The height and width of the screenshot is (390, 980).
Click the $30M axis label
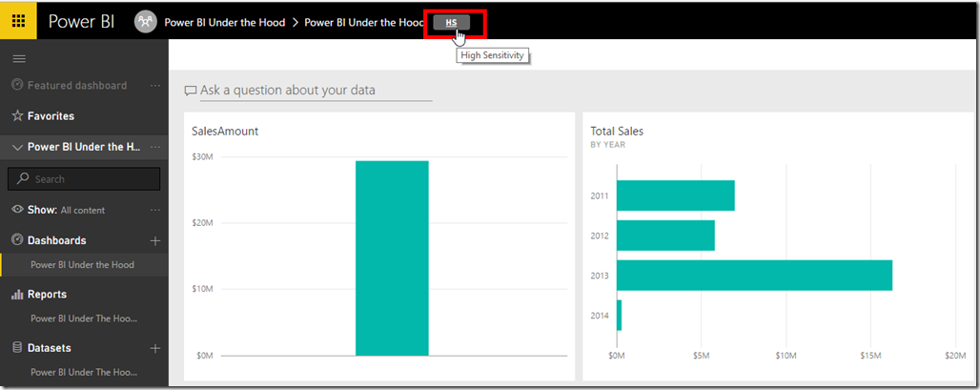point(202,156)
